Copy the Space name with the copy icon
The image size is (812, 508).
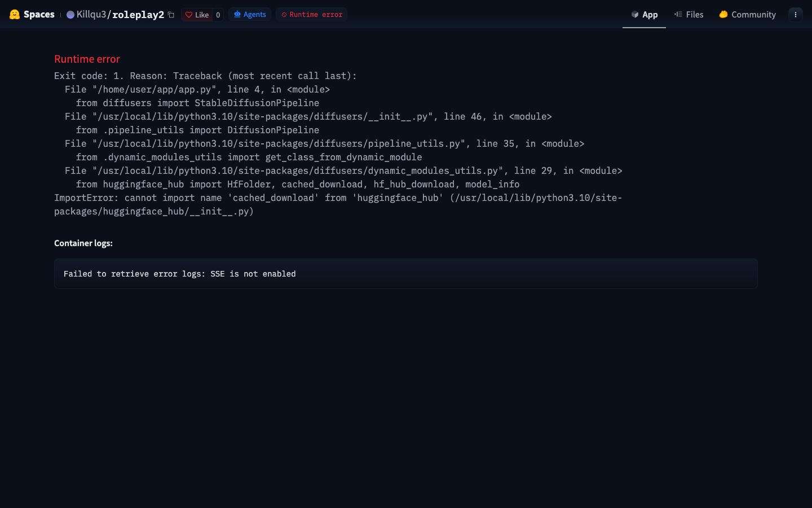(x=171, y=15)
